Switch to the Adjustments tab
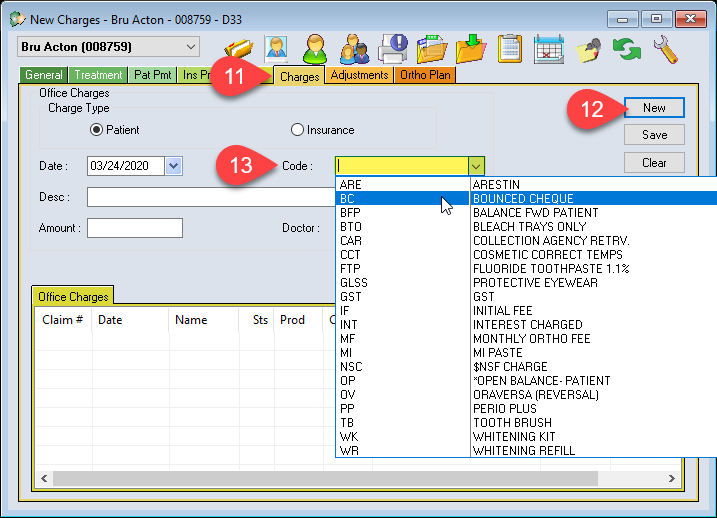This screenshot has height=518, width=717. [359, 75]
